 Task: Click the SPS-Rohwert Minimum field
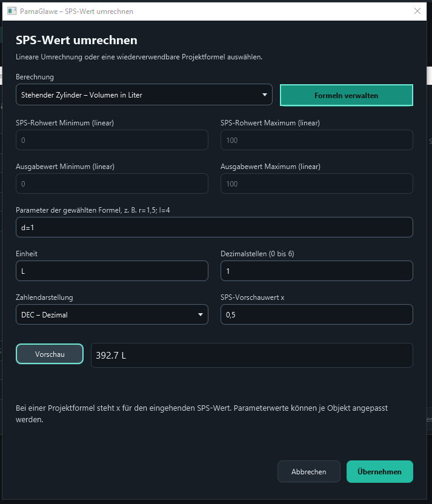[112, 140]
